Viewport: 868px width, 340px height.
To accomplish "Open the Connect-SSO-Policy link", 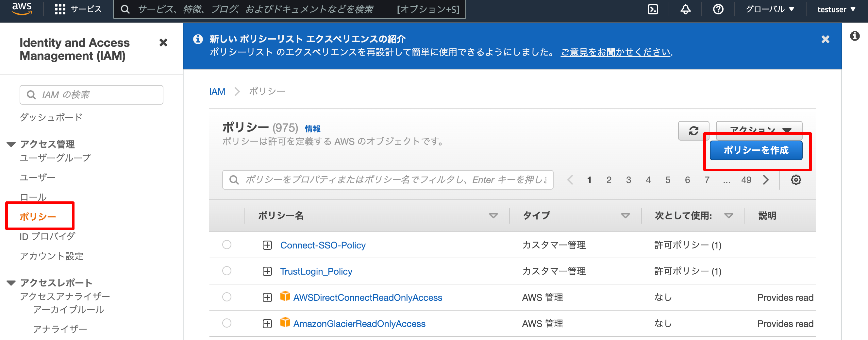I will tap(323, 245).
